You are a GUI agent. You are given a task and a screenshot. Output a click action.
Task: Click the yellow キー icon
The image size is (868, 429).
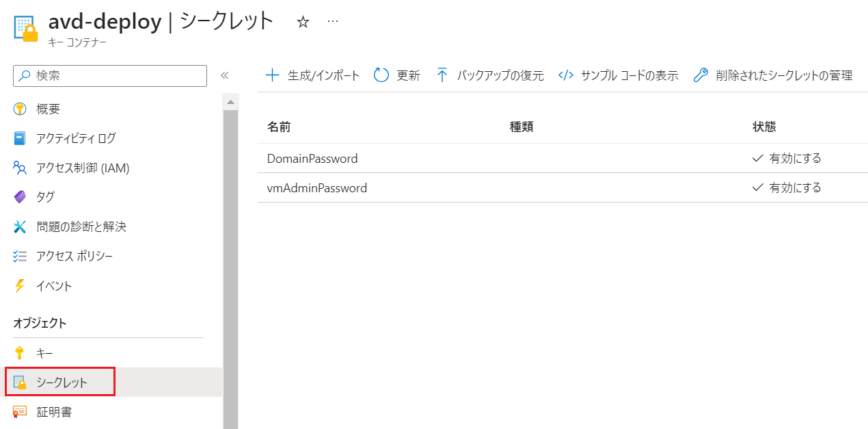coord(20,353)
